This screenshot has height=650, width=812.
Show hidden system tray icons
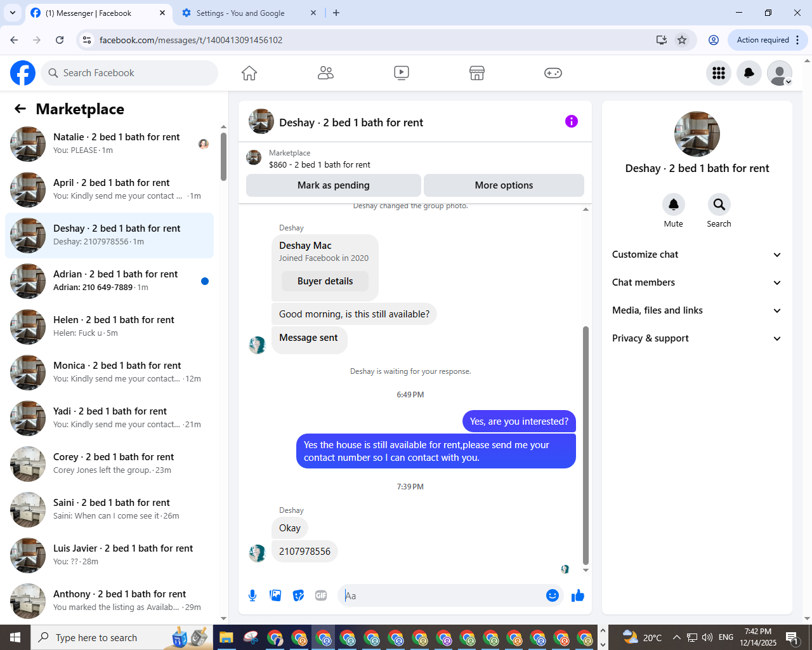tap(676, 637)
